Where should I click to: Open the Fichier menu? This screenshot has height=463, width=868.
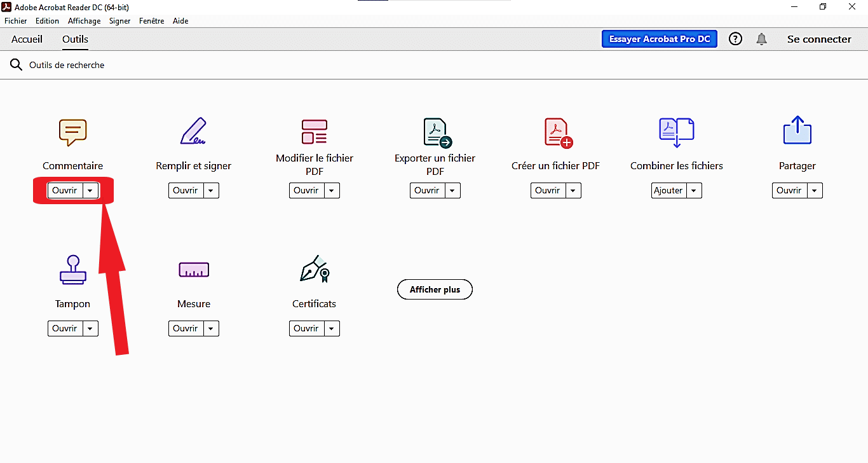pyautogui.click(x=16, y=21)
